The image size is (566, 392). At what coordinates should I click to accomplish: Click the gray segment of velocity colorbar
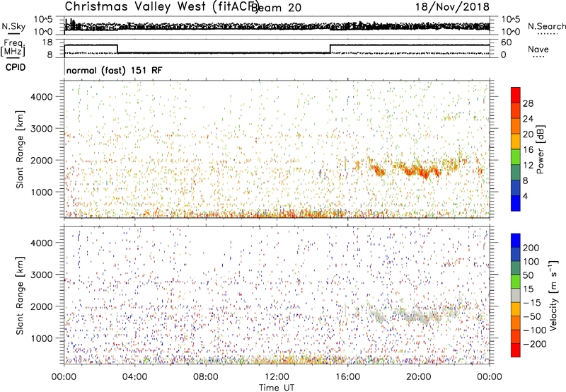click(x=516, y=295)
